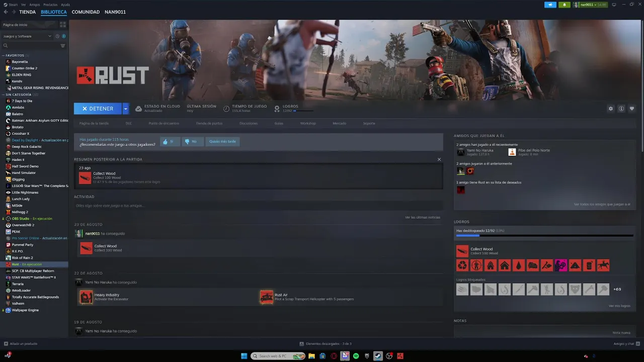The width and height of the screenshot is (644, 362).
Task: Open the horse rider achievement icon
Action: click(x=603, y=265)
